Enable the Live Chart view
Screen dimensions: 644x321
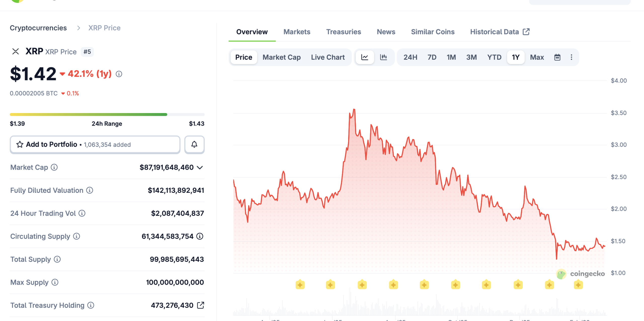(x=328, y=57)
